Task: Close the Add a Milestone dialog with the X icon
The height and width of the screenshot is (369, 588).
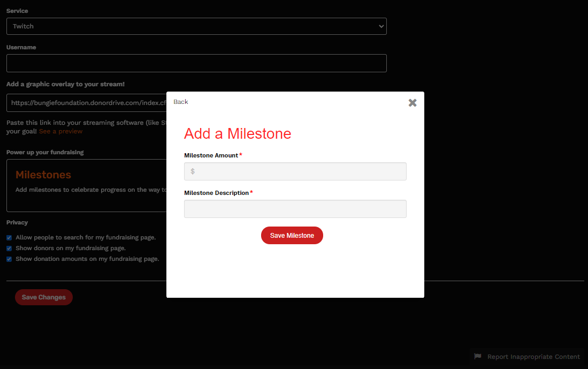Action: click(x=412, y=103)
